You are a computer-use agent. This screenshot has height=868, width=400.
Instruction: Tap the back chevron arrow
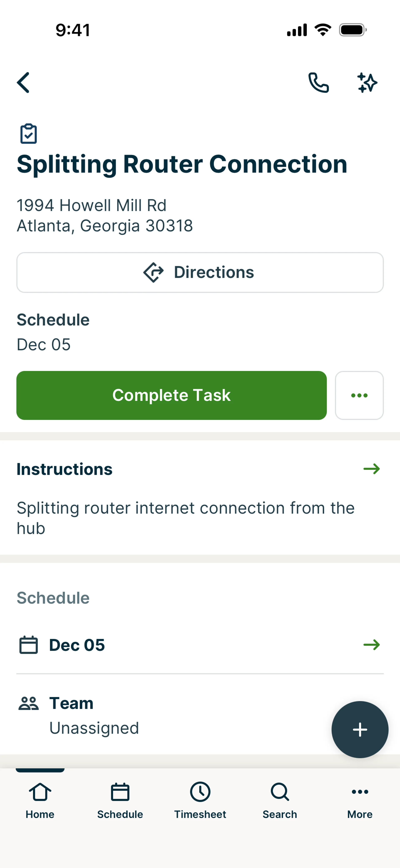pos(23,83)
